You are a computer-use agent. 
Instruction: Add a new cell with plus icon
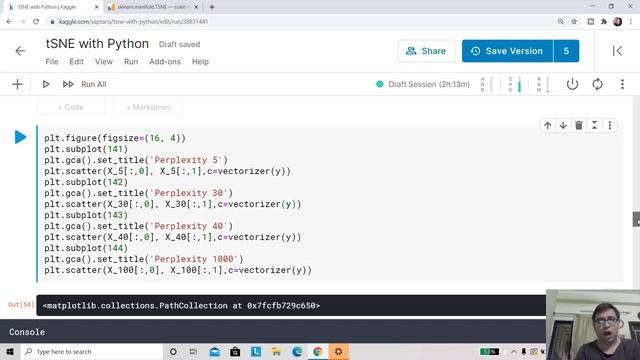[x=17, y=84]
